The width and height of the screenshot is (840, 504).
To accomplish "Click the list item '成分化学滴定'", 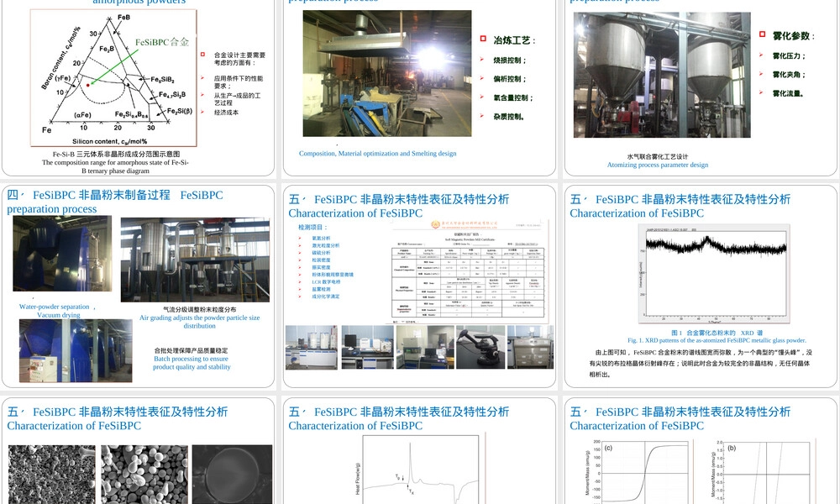I will [x=325, y=297].
